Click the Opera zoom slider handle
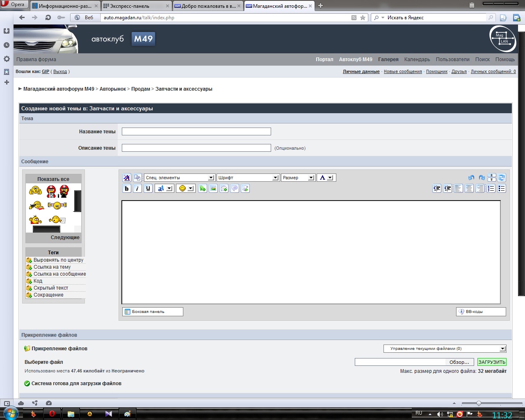This screenshot has height=420, width=525. pos(479,403)
